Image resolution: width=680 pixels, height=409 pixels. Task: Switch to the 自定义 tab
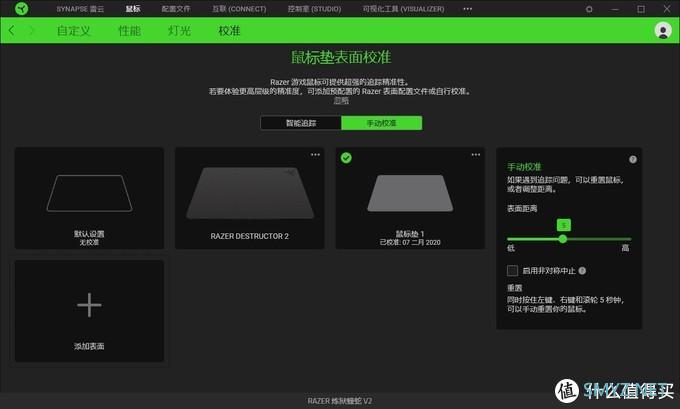click(74, 31)
